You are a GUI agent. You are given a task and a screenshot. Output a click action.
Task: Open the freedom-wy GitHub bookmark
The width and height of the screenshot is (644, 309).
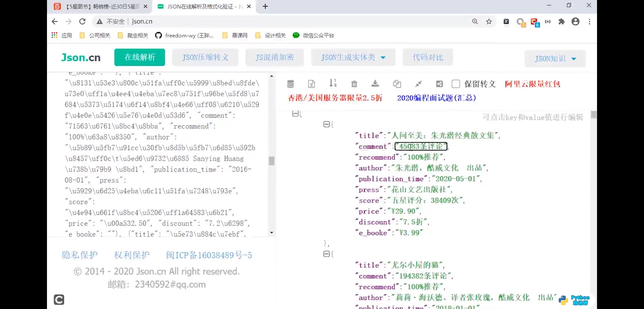tap(184, 35)
